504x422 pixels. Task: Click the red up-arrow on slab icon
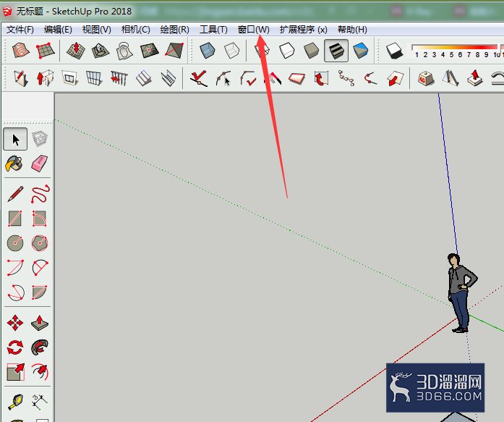pos(475,78)
